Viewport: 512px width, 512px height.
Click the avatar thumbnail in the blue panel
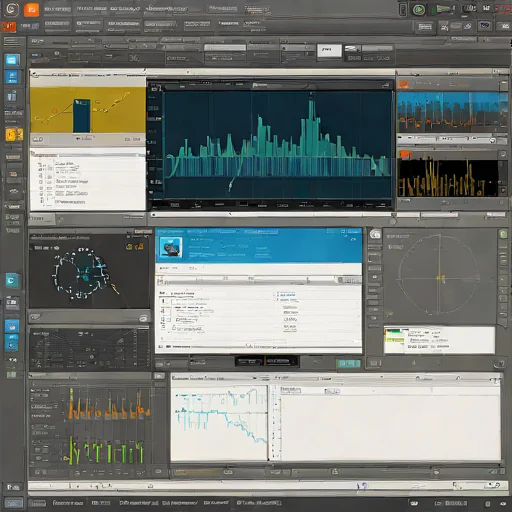click(x=171, y=248)
